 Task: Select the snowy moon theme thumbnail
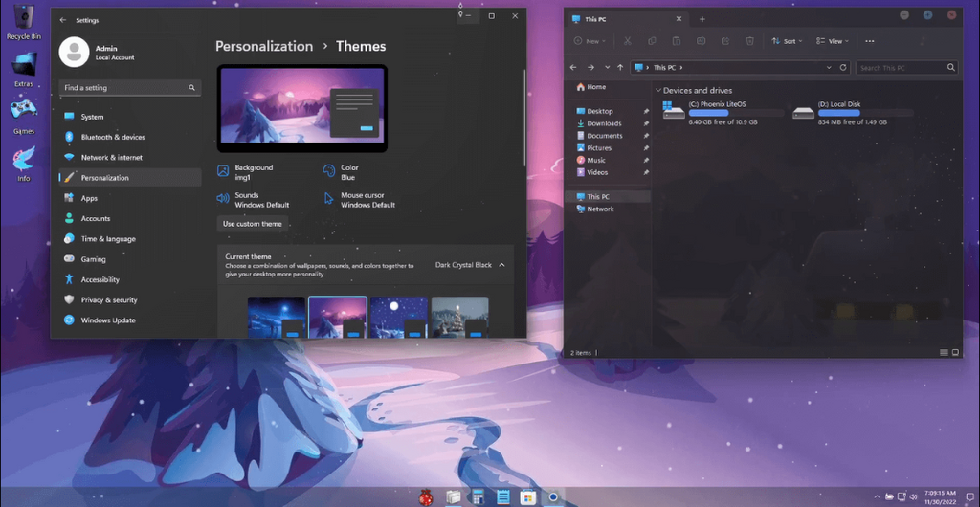click(399, 318)
